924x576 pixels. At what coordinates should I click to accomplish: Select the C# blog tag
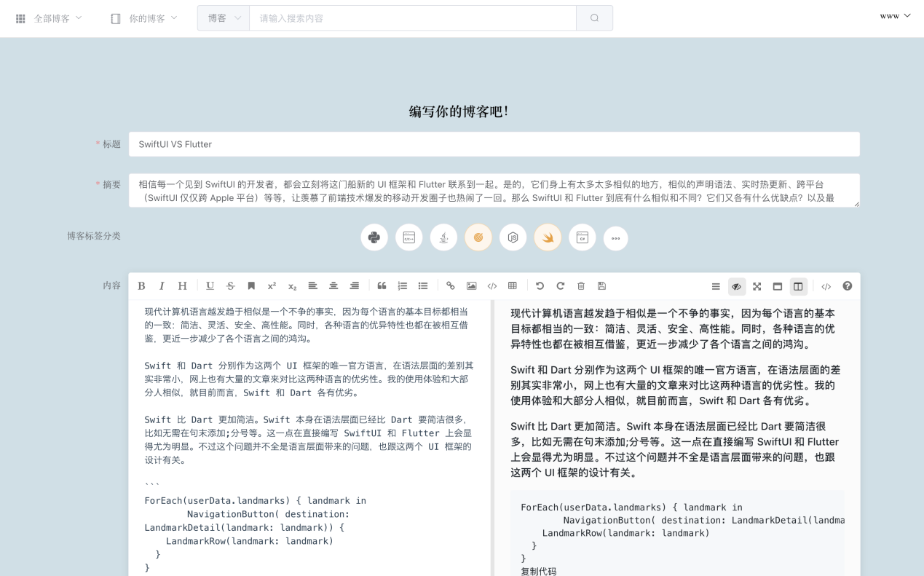pyautogui.click(x=583, y=237)
